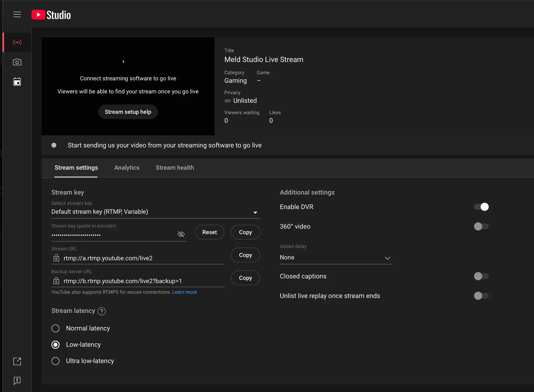
Task: Click the share/open-in-new icon at bottom
Action: coord(17,361)
